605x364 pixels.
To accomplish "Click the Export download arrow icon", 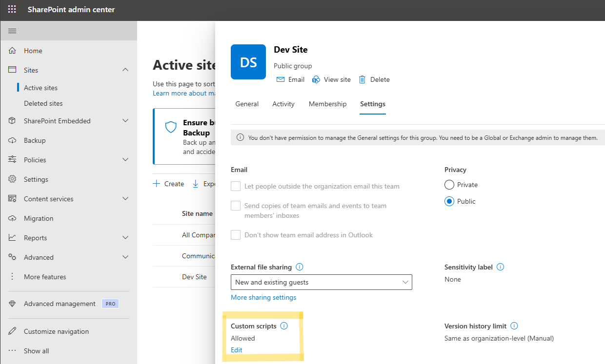I will [x=196, y=184].
